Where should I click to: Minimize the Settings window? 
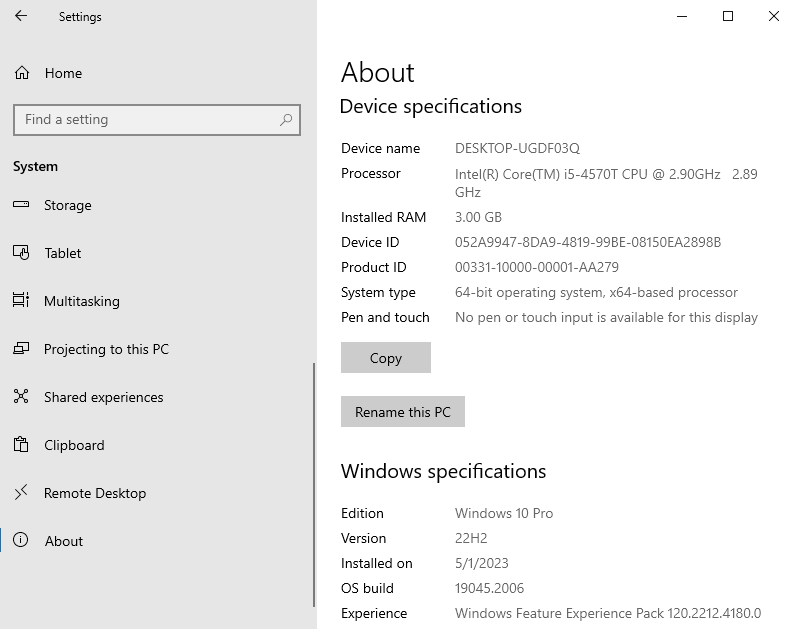click(x=682, y=16)
